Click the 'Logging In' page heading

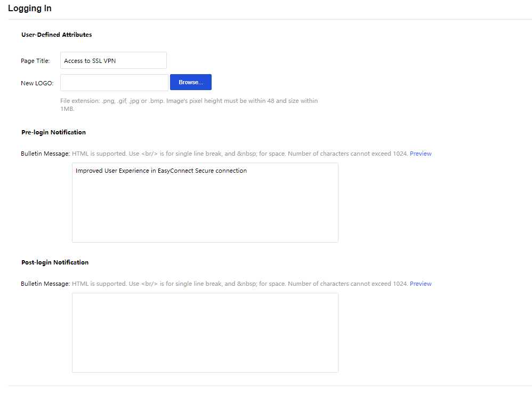click(30, 9)
